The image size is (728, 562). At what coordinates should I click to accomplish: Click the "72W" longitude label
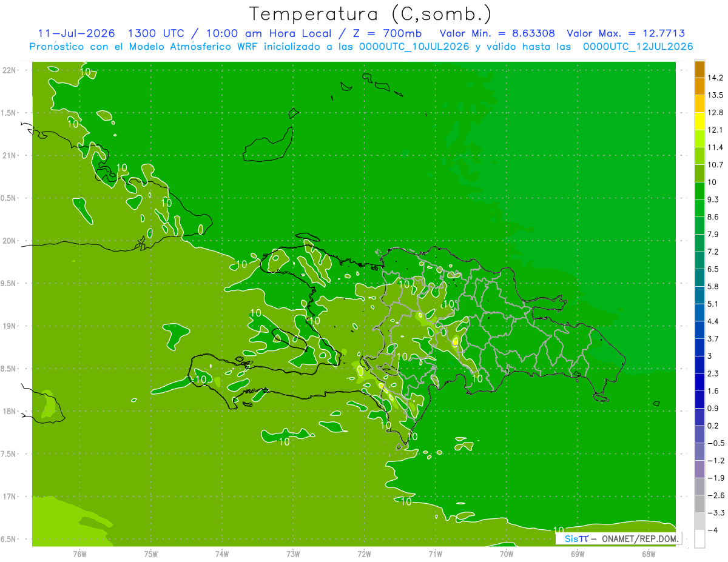click(x=364, y=553)
